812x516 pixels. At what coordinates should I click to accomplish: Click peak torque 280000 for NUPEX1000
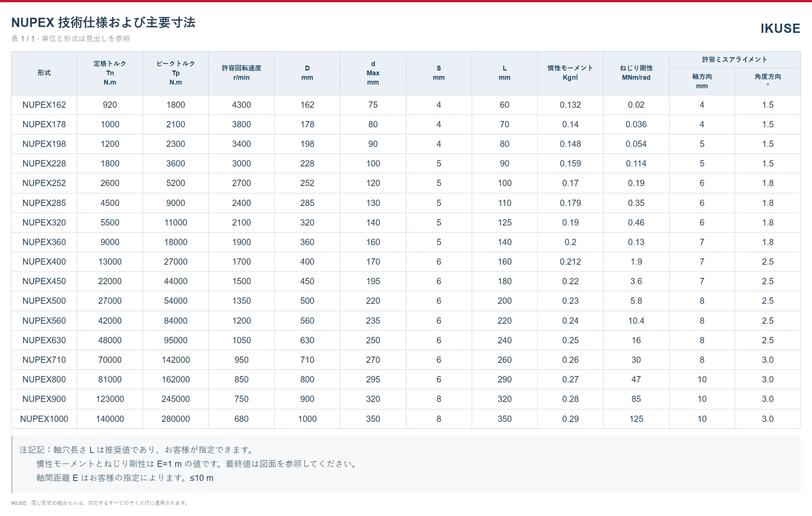click(x=176, y=419)
